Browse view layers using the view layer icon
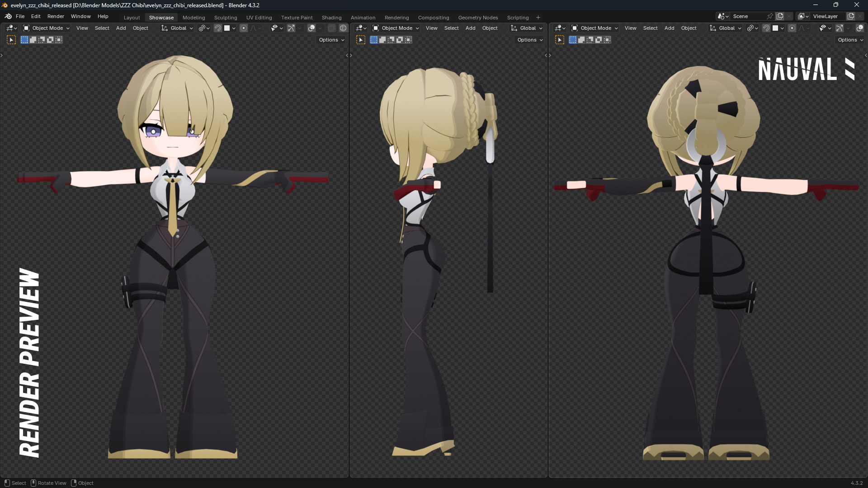 coord(803,16)
